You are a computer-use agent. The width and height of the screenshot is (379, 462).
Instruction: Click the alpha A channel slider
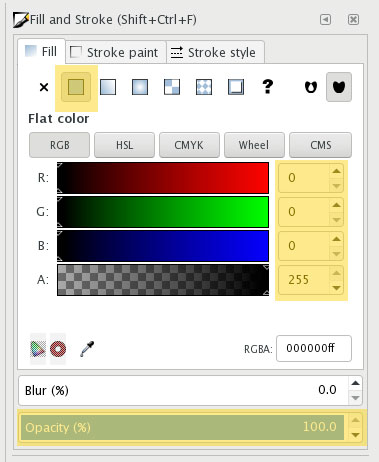tap(163, 280)
